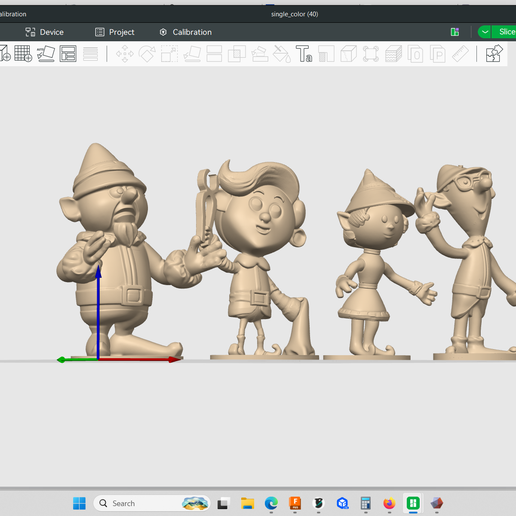Viewport: 516px width, 516px height.
Task: Switch to the Device tab
Action: (x=44, y=32)
